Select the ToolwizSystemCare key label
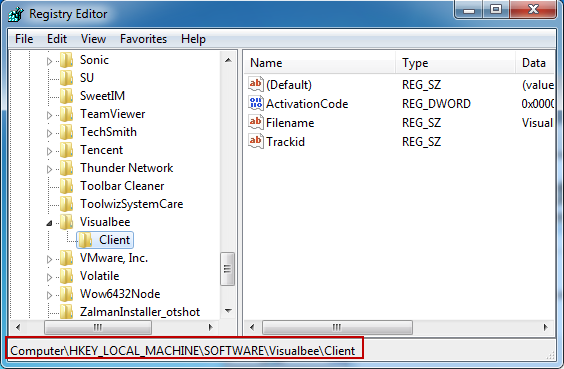The height and width of the screenshot is (369, 564). tap(131, 204)
